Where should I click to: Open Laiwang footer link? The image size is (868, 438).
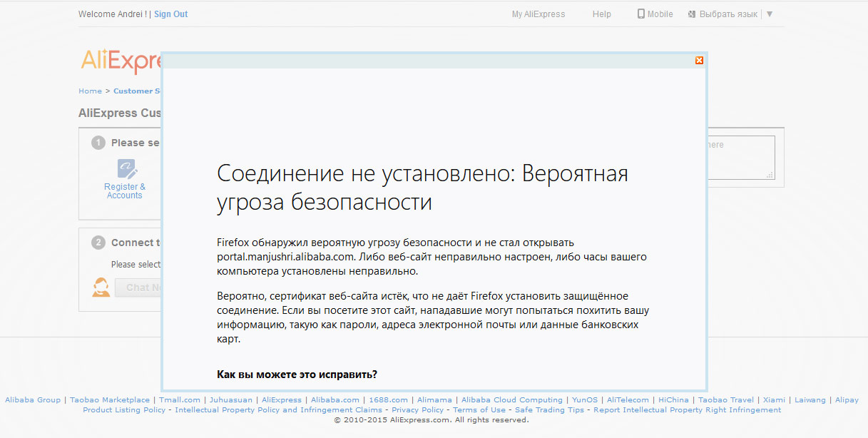coord(810,400)
